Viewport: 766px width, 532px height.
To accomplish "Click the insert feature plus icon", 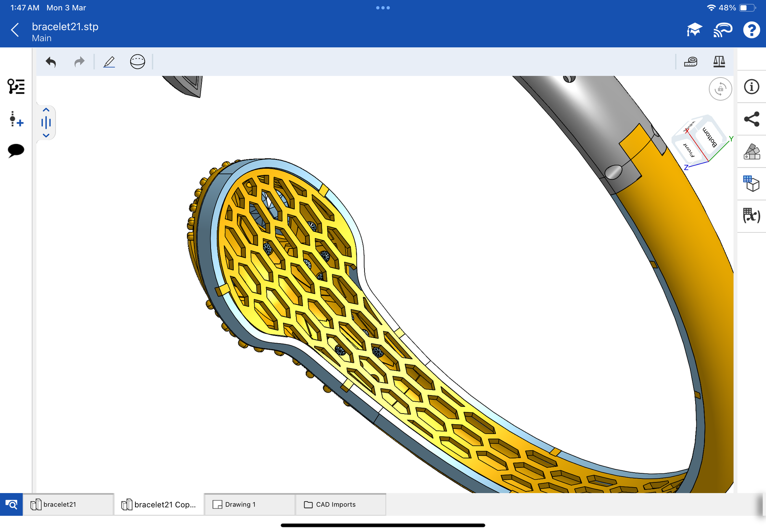I will pyautogui.click(x=16, y=119).
